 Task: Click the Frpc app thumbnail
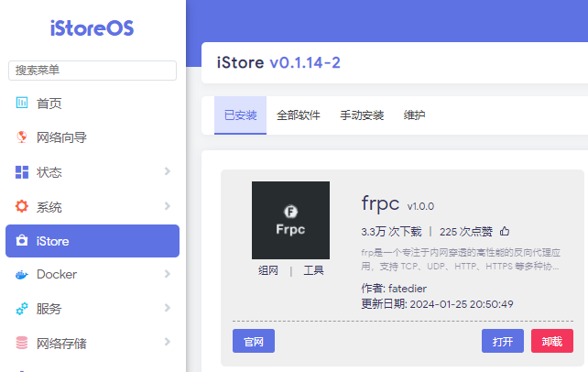pos(290,220)
